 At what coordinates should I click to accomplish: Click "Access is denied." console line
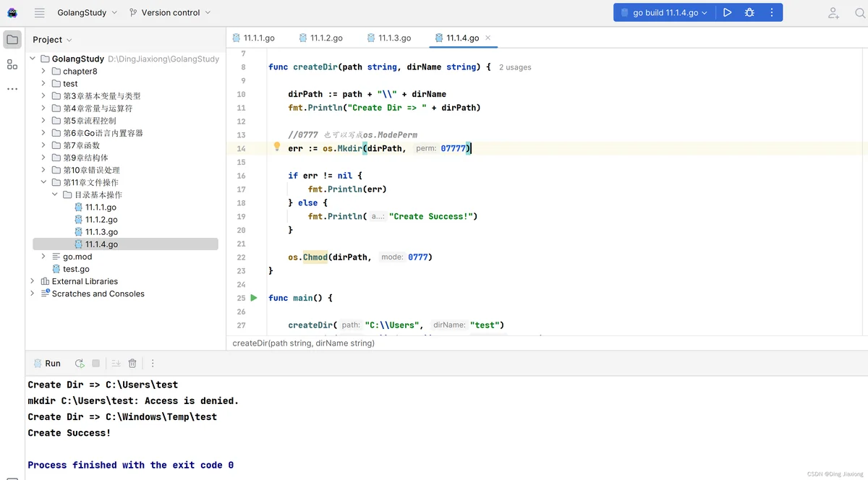[x=133, y=400]
